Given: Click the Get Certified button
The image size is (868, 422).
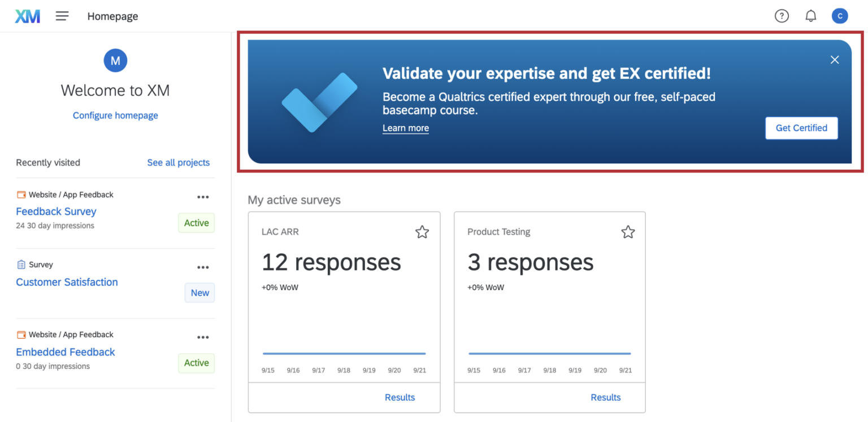Looking at the screenshot, I should pyautogui.click(x=801, y=128).
